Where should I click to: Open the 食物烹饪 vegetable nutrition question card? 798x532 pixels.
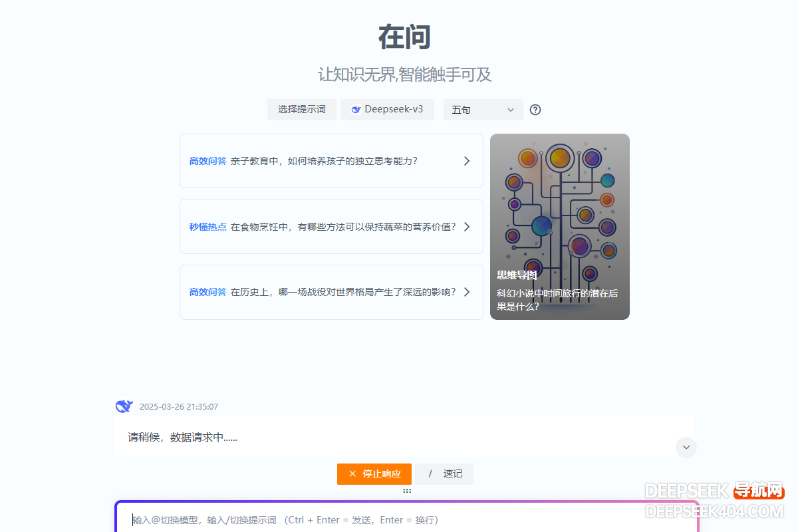pyautogui.click(x=331, y=226)
